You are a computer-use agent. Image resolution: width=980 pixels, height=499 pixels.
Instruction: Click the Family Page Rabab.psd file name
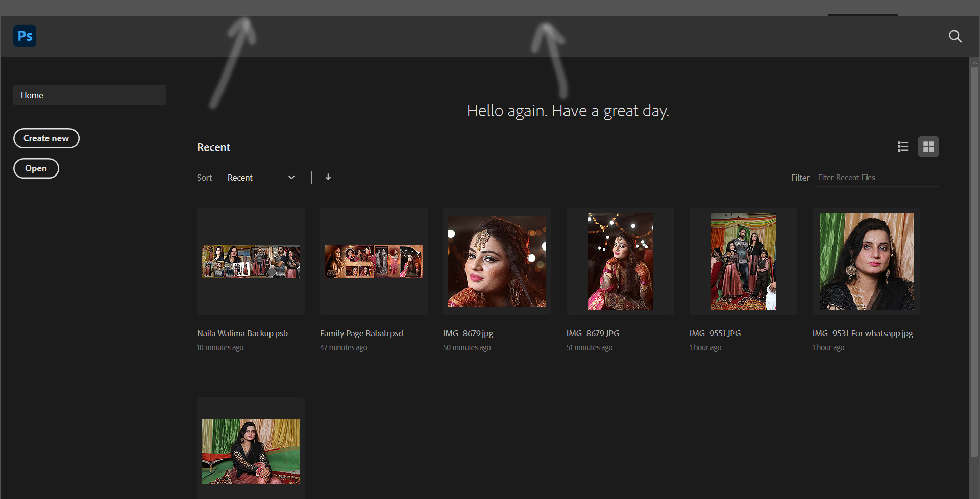click(361, 333)
